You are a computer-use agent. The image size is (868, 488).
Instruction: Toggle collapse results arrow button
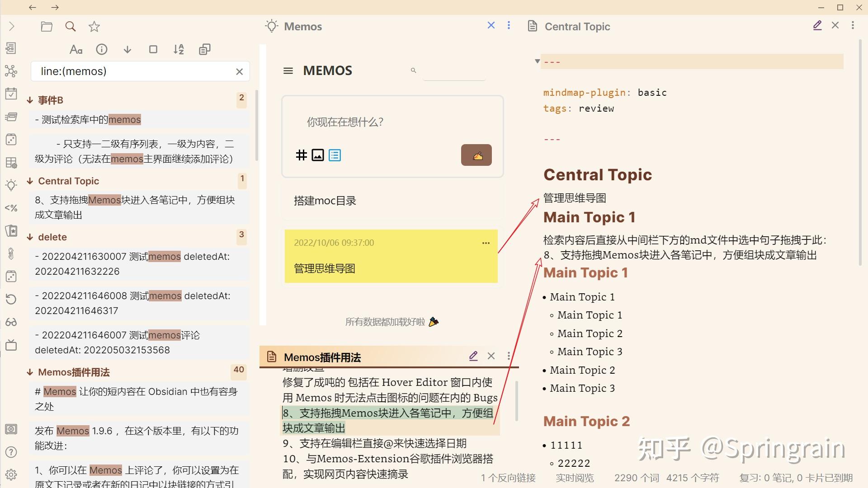pos(127,49)
